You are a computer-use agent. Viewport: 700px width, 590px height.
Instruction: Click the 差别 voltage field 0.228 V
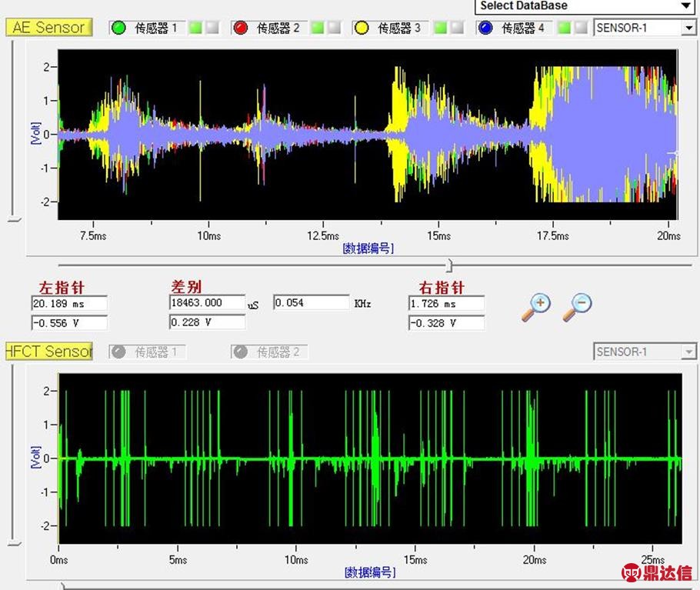point(207,322)
